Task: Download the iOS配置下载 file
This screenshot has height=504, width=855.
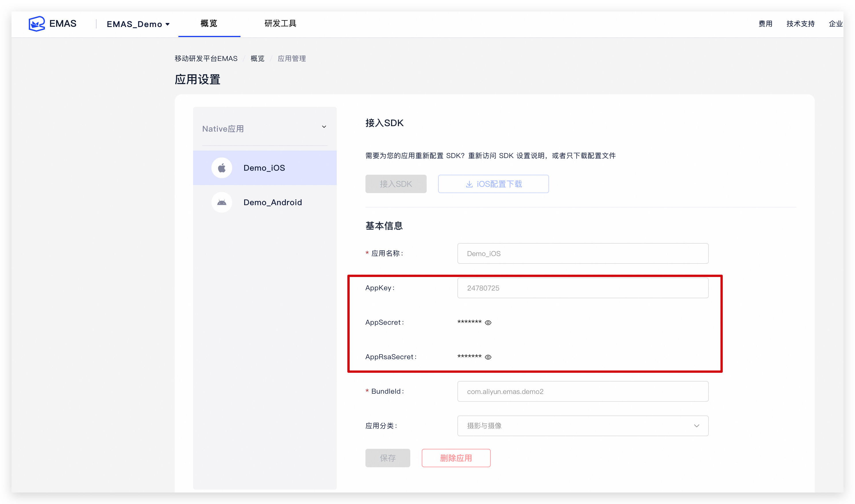Action: pyautogui.click(x=493, y=184)
